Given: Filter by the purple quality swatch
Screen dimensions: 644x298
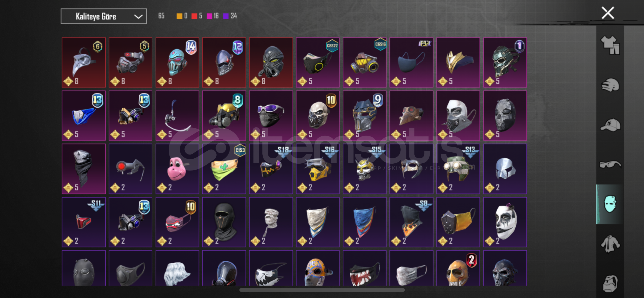Looking at the screenshot, I should 226,16.
